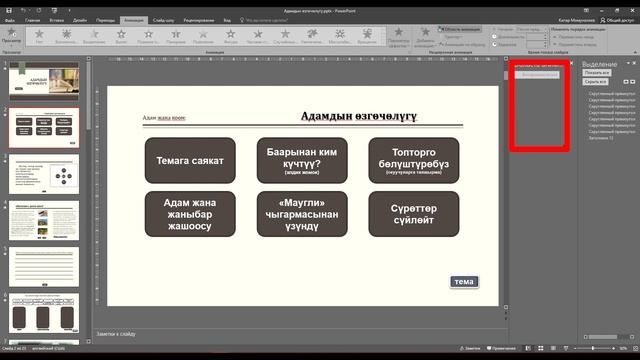Select the Выцветание animation effect
640x360 pixels.
[94, 36]
